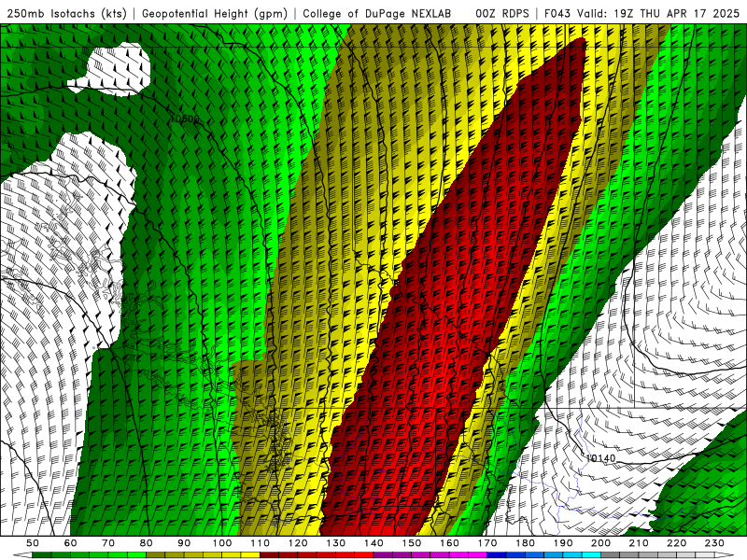Screen dimensions: 747x560
Task: Click the 100 value on the color scale
Action: [x=222, y=543]
